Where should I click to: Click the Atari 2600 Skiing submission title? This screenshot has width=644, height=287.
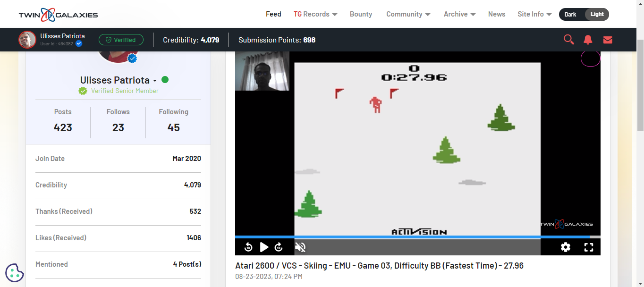click(379, 266)
